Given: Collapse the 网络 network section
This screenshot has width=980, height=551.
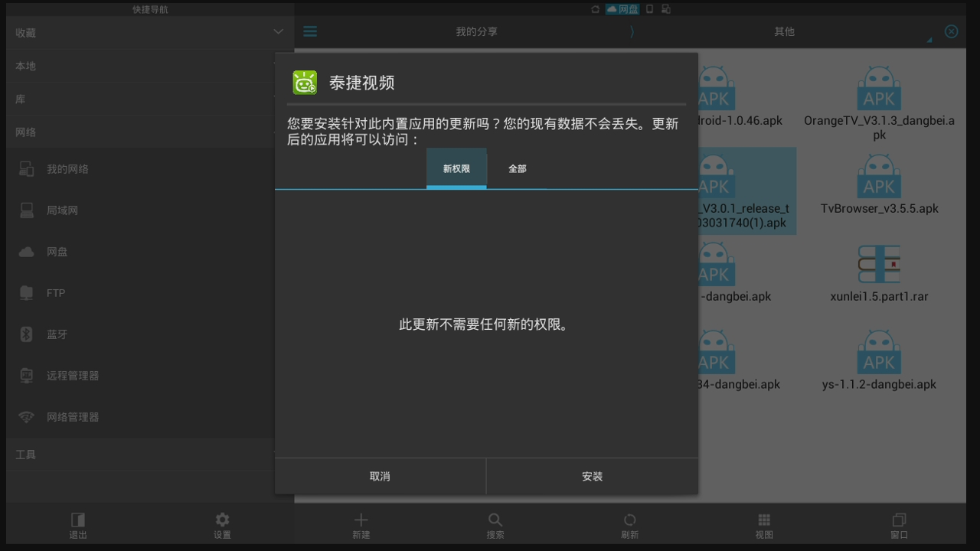Looking at the screenshot, I should (141, 132).
